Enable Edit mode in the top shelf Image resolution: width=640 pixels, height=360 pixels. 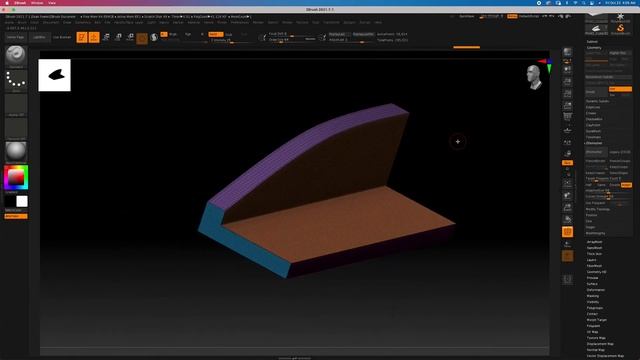point(82,37)
